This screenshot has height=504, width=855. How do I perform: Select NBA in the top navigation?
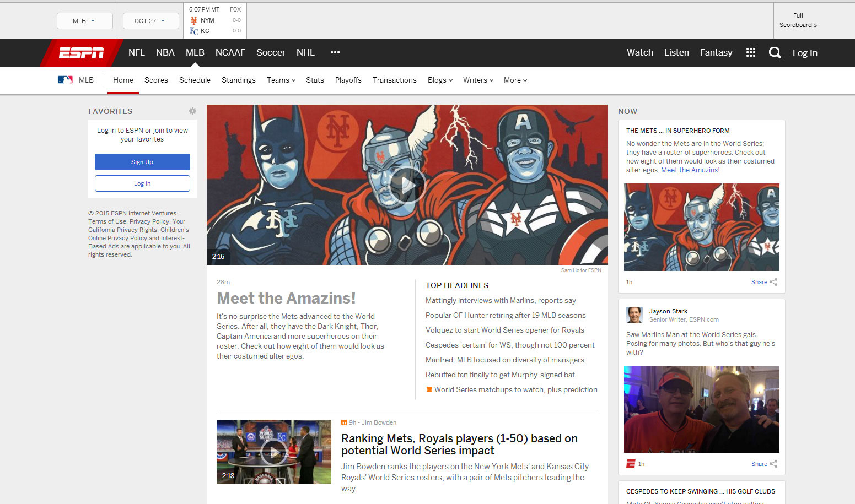click(x=165, y=52)
